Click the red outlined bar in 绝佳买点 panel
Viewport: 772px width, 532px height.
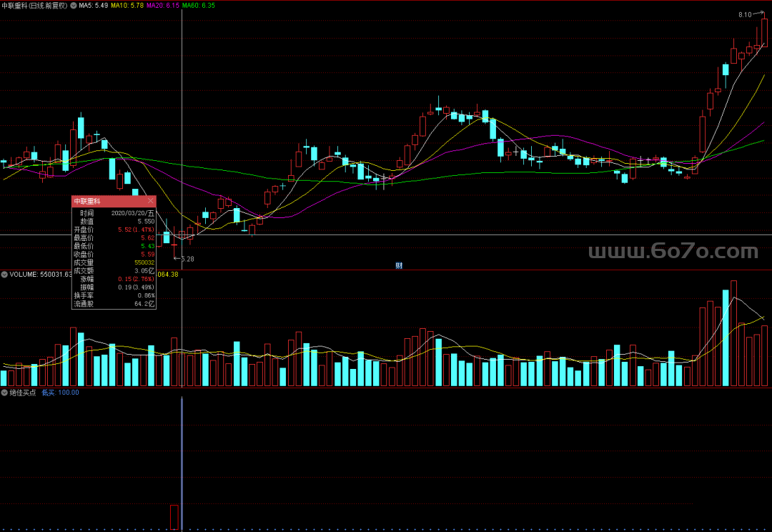[174, 517]
